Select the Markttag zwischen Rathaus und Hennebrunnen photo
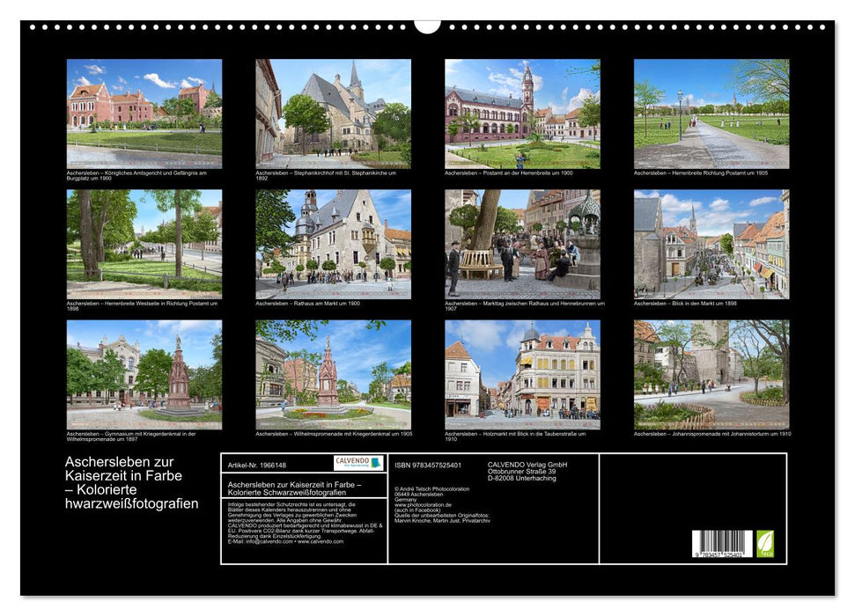The width and height of the screenshot is (855, 616). click(x=522, y=244)
